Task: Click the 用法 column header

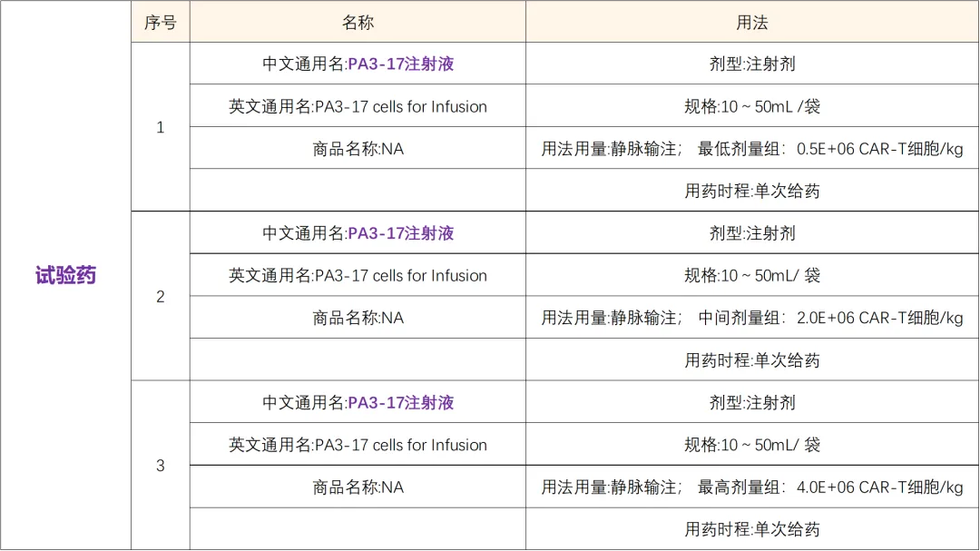Action: tap(752, 23)
